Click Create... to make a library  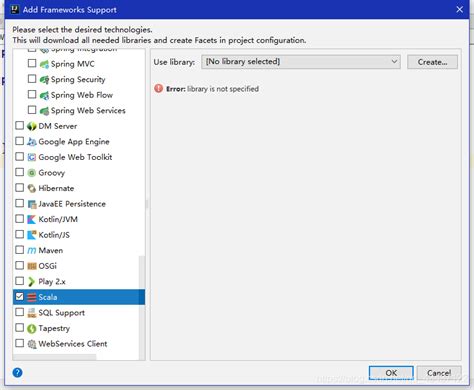pos(432,62)
